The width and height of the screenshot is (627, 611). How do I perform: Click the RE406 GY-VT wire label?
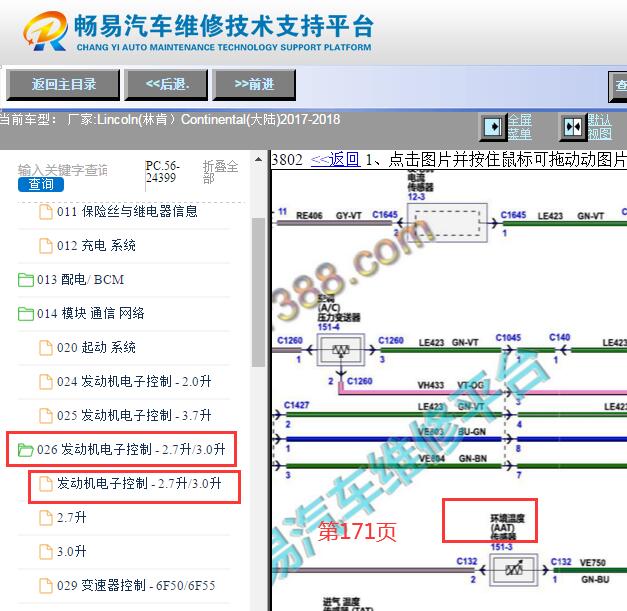pyautogui.click(x=329, y=216)
